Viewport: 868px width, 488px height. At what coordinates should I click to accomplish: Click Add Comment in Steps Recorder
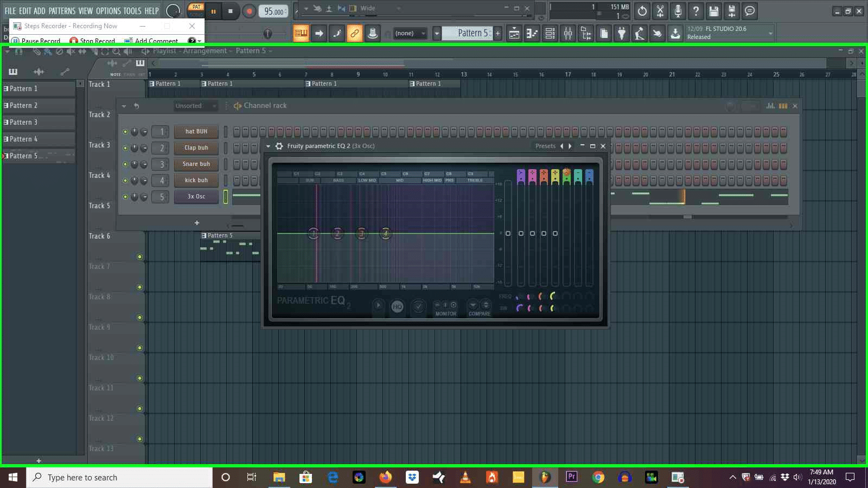(x=151, y=41)
